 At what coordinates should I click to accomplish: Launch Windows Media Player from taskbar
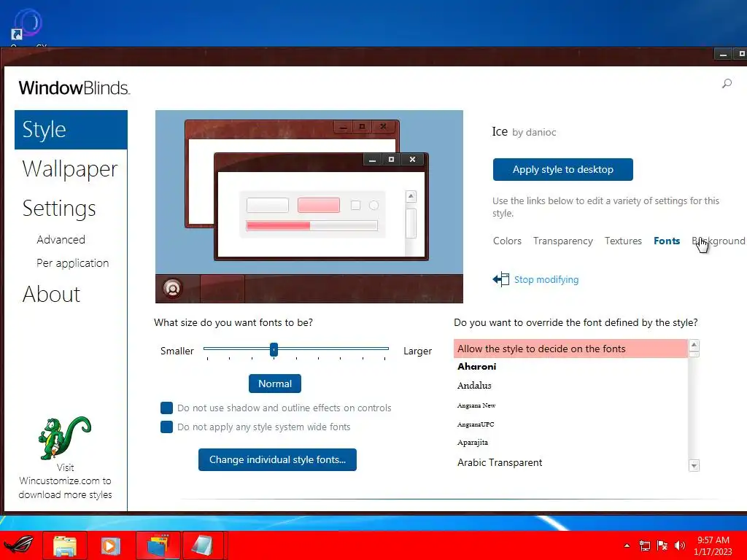(110, 545)
